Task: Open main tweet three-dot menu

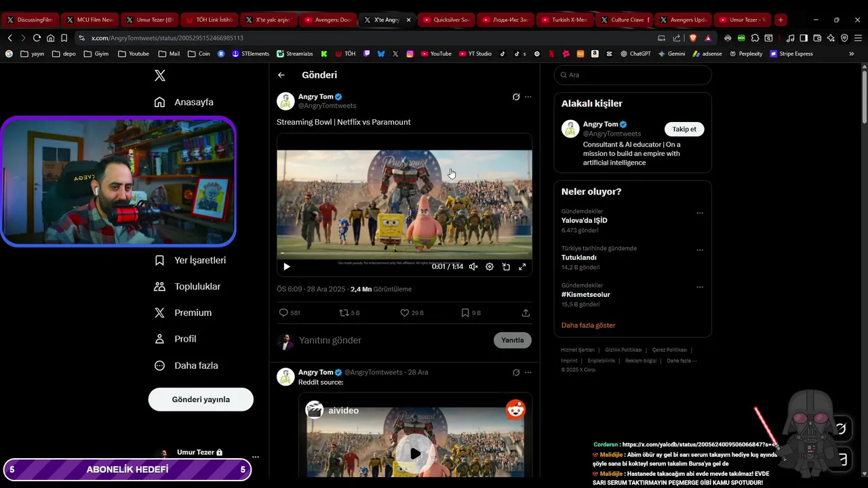Action: (528, 97)
